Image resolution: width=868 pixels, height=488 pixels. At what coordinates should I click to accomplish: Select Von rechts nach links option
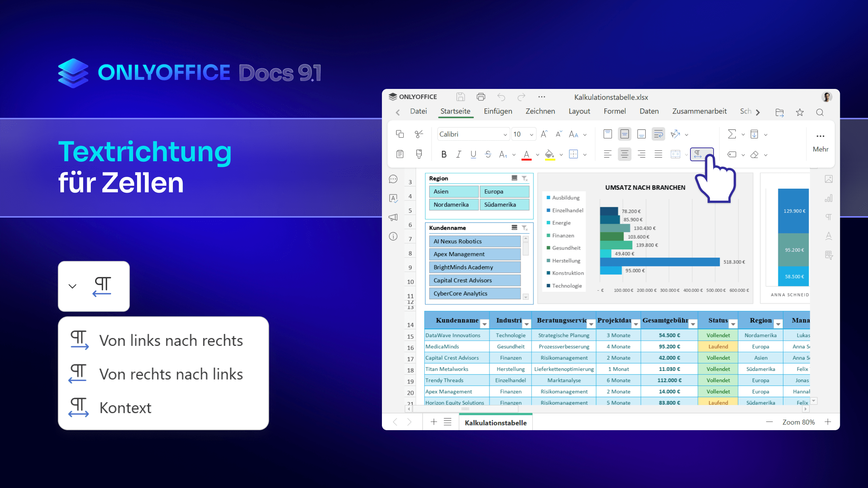pos(171,374)
